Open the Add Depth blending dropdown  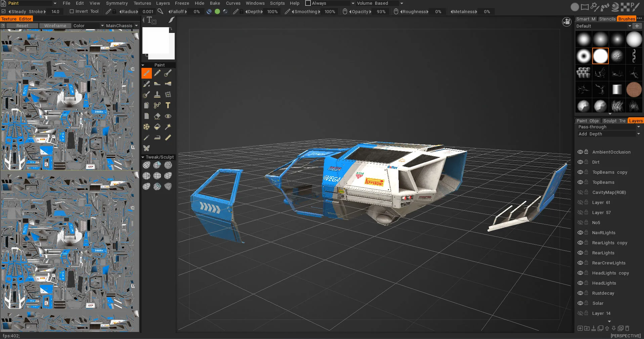click(x=609, y=134)
